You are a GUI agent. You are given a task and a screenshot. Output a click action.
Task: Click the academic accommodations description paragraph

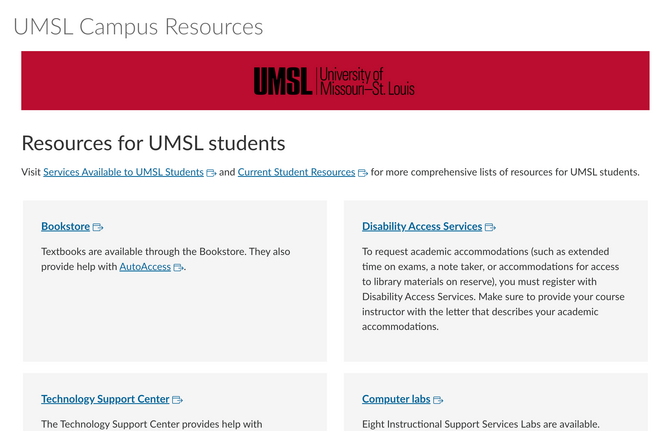click(x=491, y=289)
